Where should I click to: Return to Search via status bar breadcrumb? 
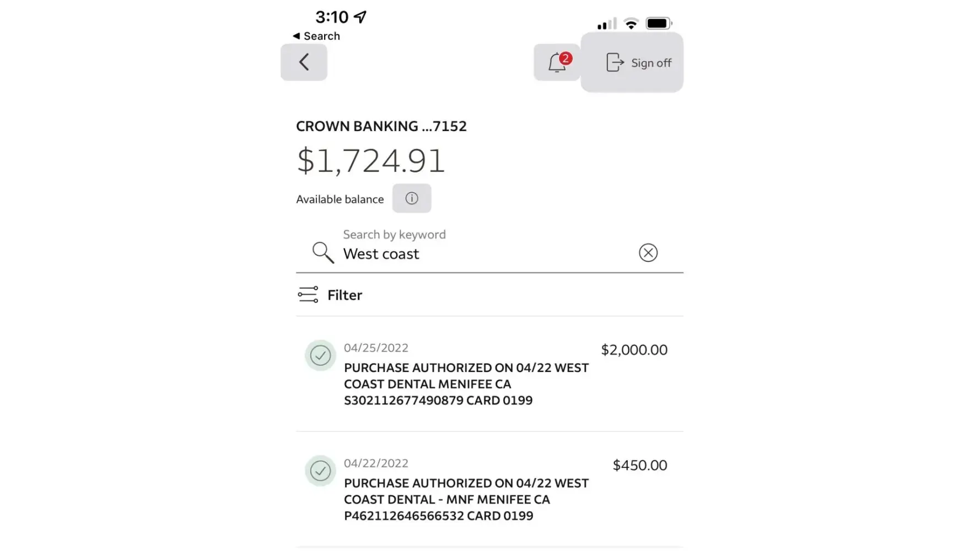[317, 36]
